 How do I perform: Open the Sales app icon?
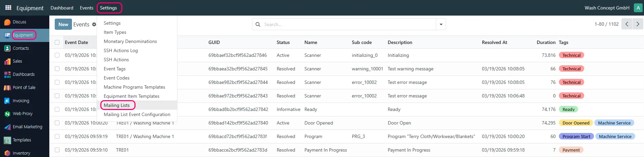coord(7,61)
